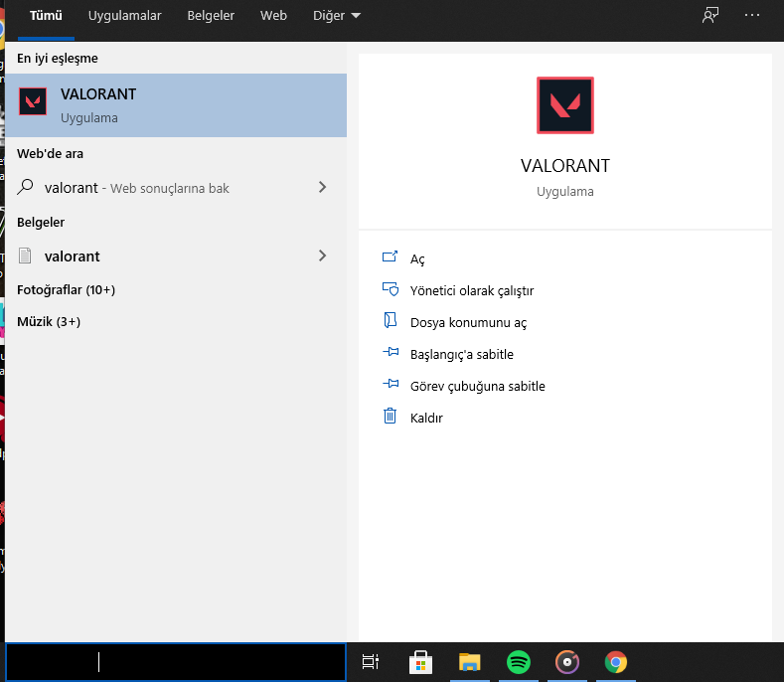
Task: Click the pin icon for Görev çubuğuna sabitle
Action: coord(391,384)
